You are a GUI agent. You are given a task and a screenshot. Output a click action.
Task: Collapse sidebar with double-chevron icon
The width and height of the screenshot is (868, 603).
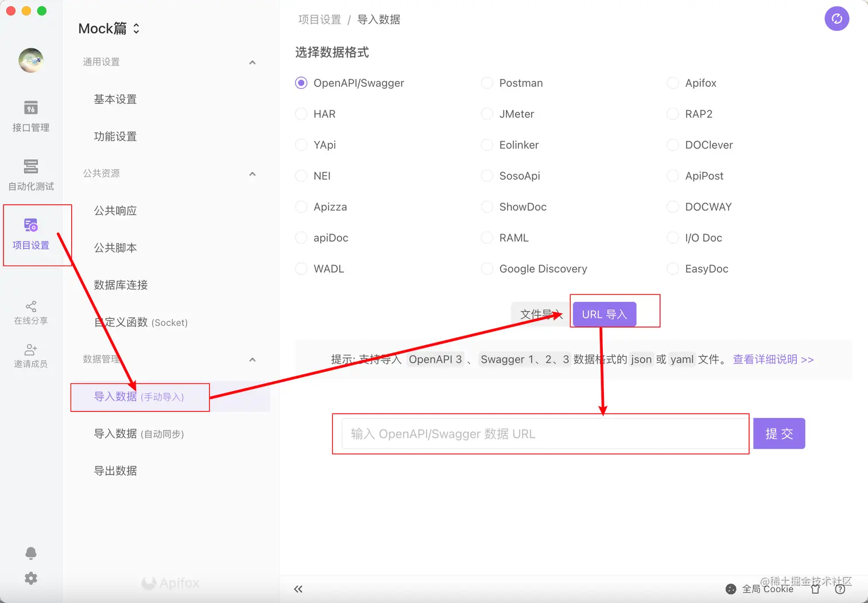298,589
